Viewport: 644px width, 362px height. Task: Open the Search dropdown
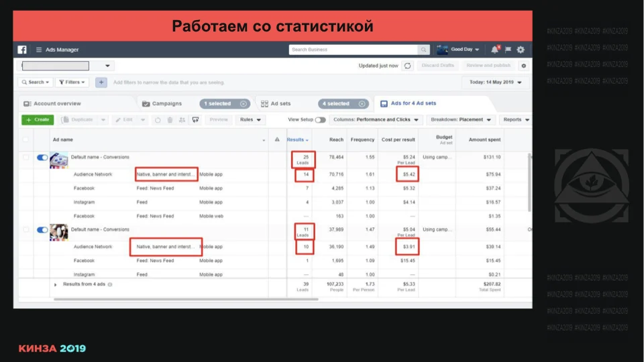pyautogui.click(x=36, y=82)
